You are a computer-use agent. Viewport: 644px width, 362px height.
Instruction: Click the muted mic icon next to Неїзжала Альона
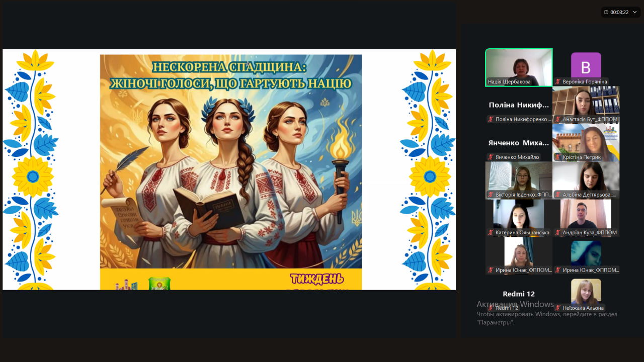pos(557,308)
